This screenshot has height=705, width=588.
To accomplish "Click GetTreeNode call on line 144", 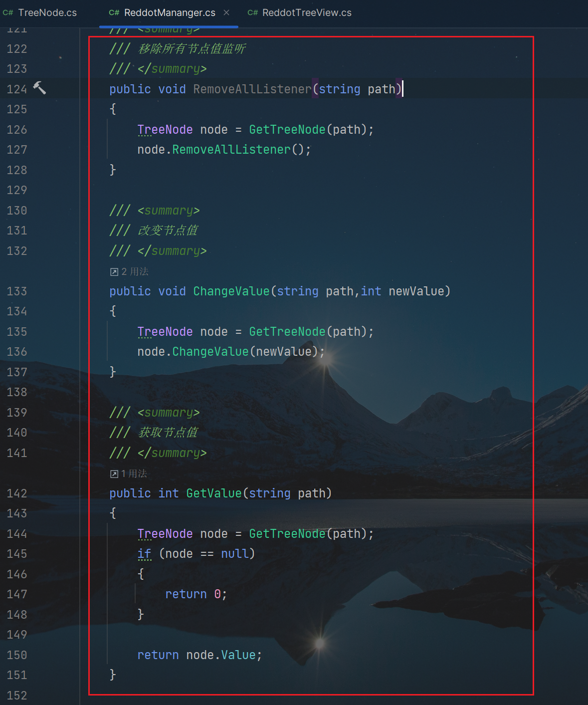I will (x=287, y=533).
